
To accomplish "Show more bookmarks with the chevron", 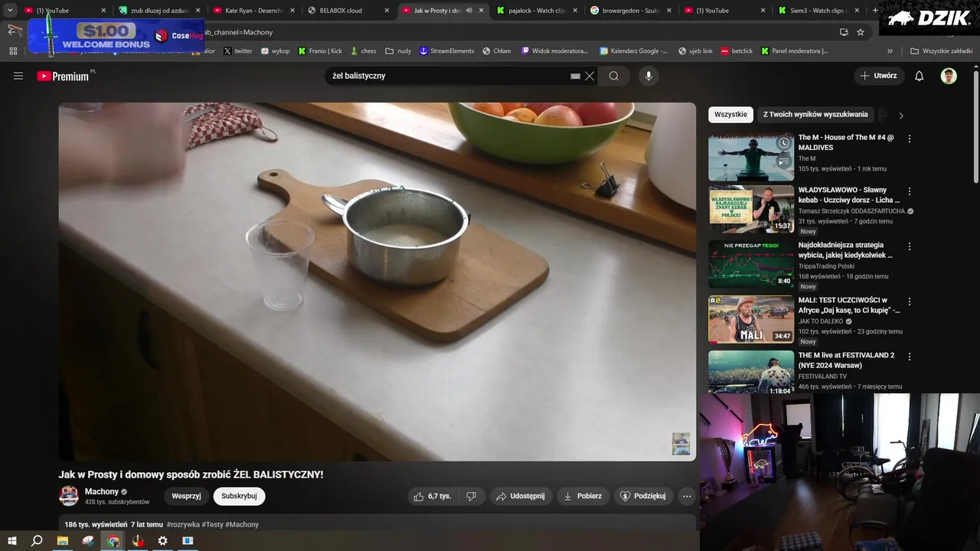I will coord(890,51).
